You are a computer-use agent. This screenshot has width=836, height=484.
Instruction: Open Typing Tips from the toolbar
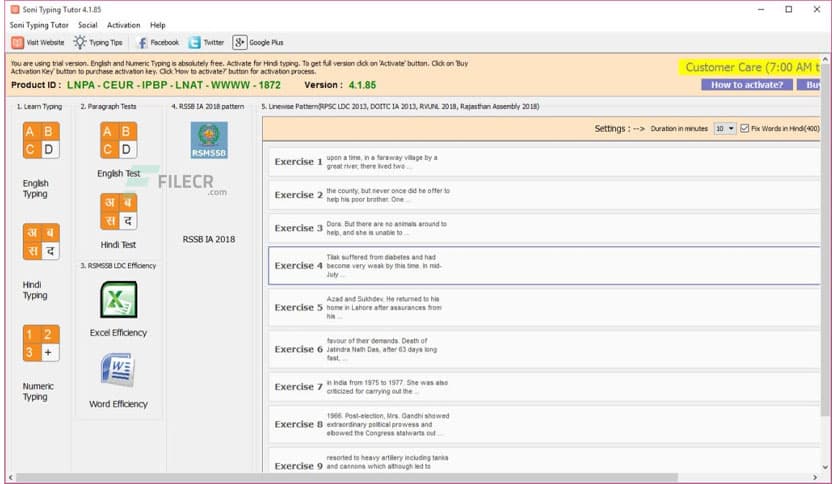(98, 42)
